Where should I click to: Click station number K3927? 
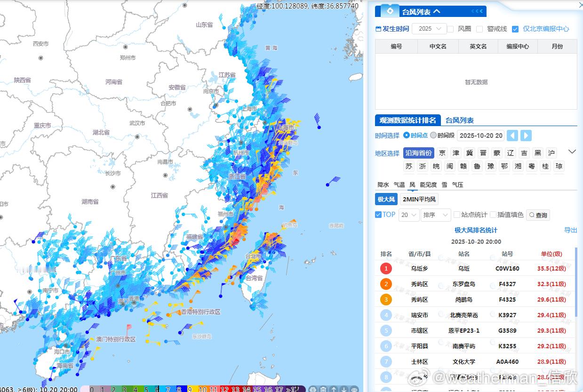(x=507, y=315)
